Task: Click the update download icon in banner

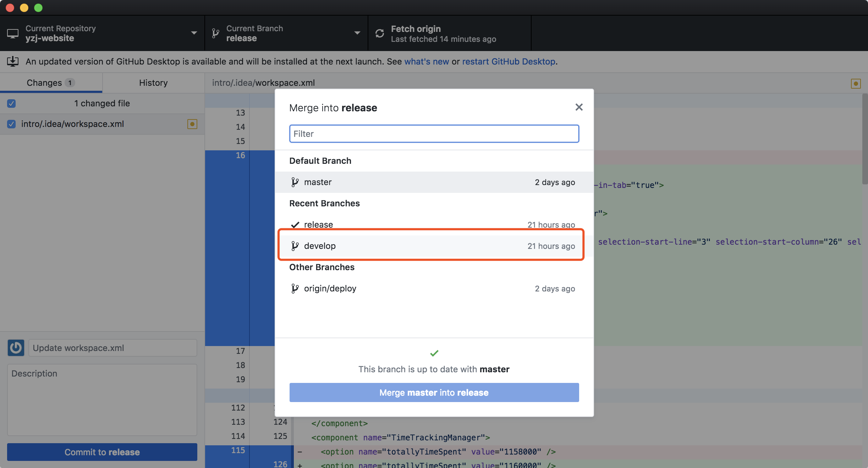Action: pos(13,61)
